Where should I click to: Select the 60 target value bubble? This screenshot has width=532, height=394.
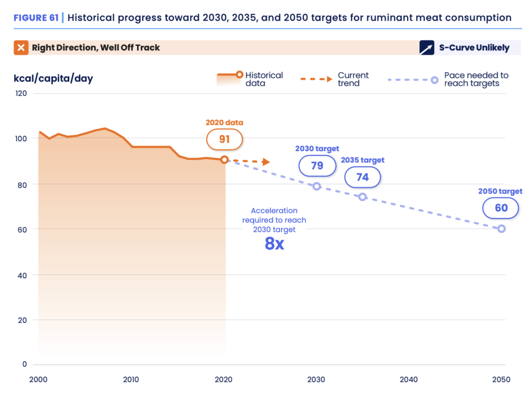pyautogui.click(x=501, y=208)
